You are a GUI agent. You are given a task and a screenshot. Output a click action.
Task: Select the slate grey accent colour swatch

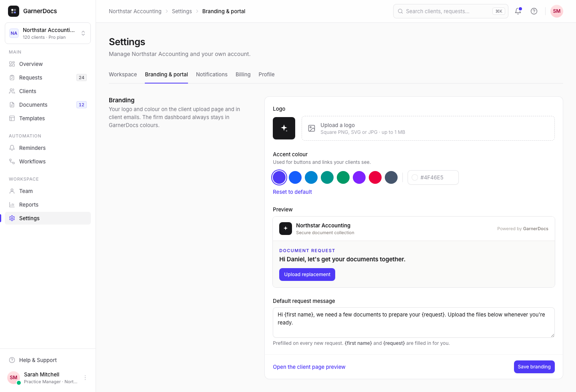pyautogui.click(x=391, y=177)
